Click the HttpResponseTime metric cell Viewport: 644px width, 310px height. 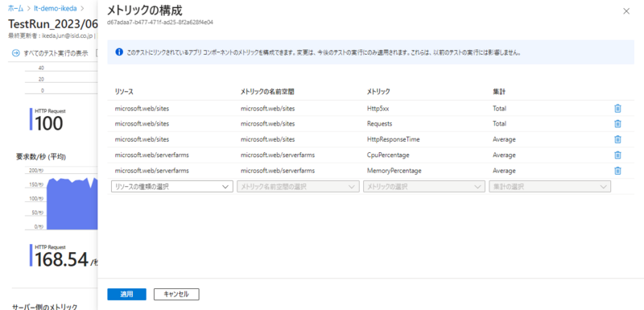(x=393, y=139)
